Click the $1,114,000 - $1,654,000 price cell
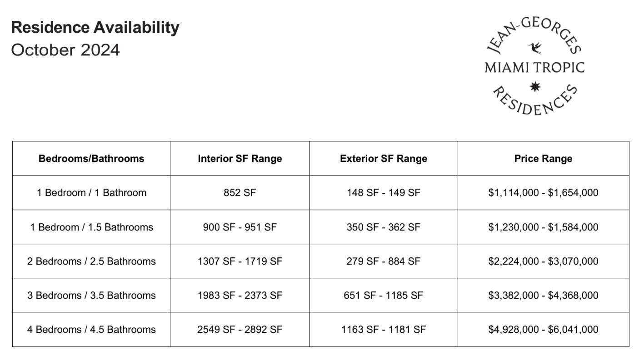This screenshot has height=356, width=644. pos(543,193)
